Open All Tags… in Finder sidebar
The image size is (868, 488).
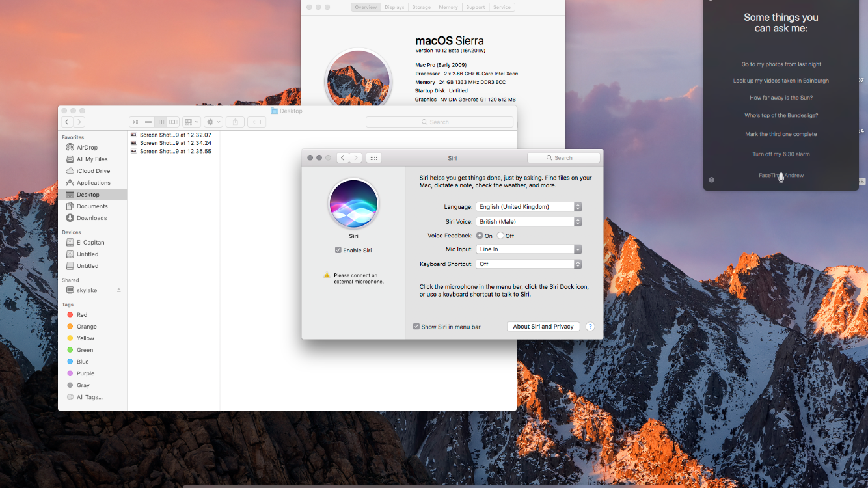[92, 397]
